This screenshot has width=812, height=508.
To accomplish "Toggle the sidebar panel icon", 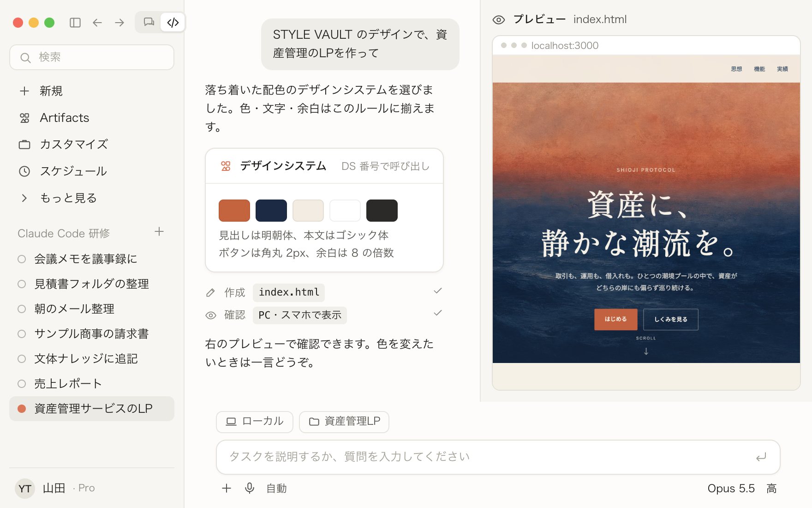I will tap(75, 23).
